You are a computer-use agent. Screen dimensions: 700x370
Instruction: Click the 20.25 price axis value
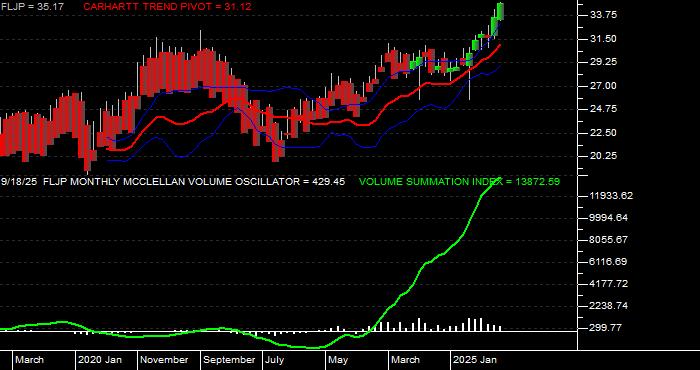coord(604,156)
